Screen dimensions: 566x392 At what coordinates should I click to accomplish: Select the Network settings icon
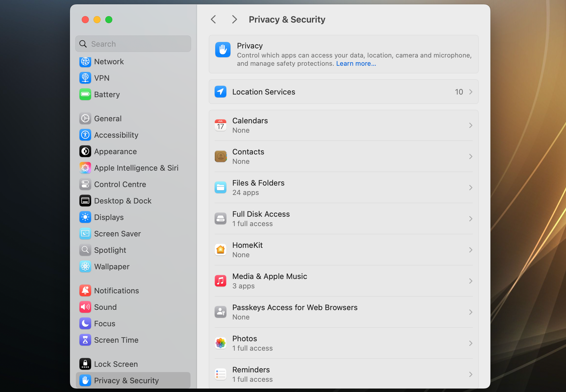click(85, 62)
